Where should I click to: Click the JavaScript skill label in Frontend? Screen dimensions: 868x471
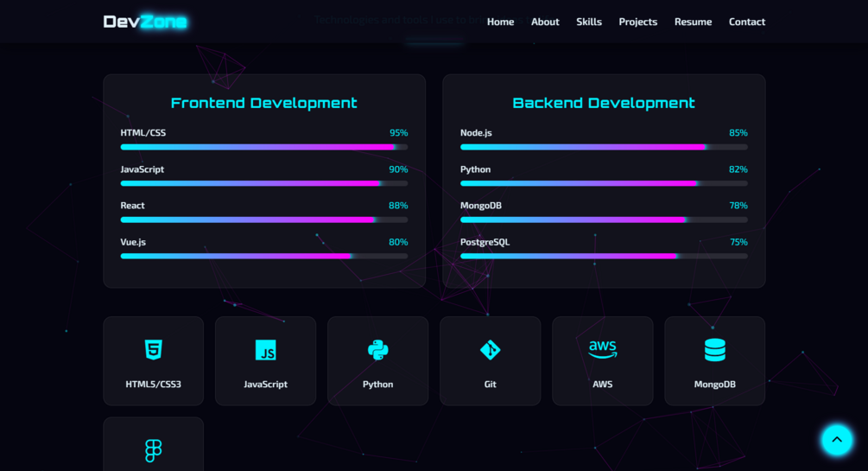click(143, 169)
